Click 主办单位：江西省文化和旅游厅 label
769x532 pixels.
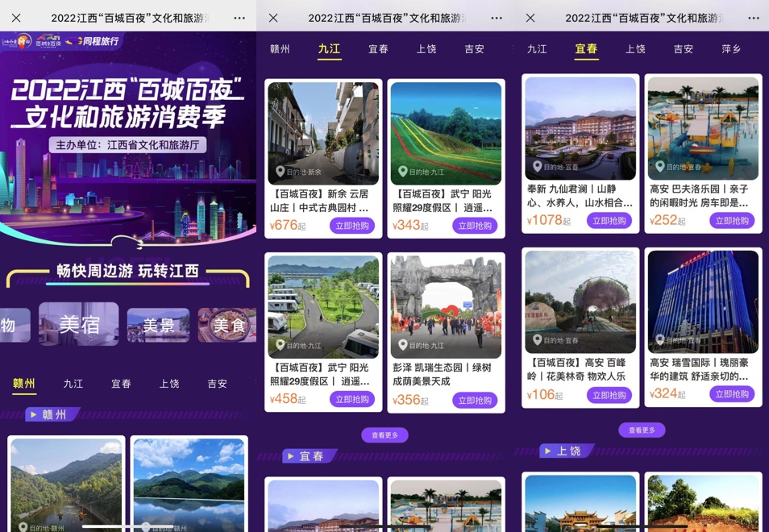click(127, 145)
